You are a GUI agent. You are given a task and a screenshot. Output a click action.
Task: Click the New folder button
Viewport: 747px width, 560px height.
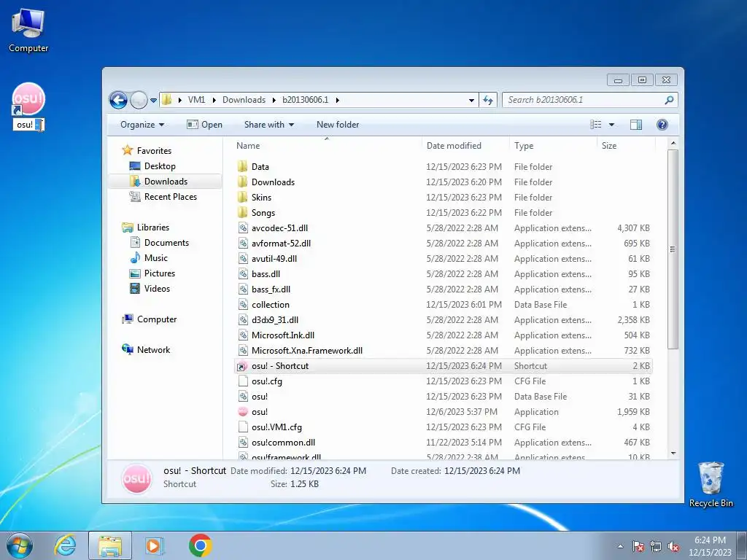(338, 125)
